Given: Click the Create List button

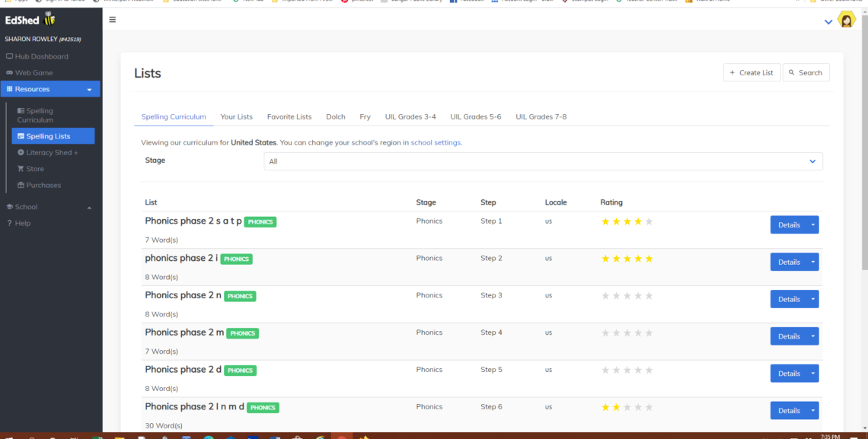Looking at the screenshot, I should coord(752,72).
